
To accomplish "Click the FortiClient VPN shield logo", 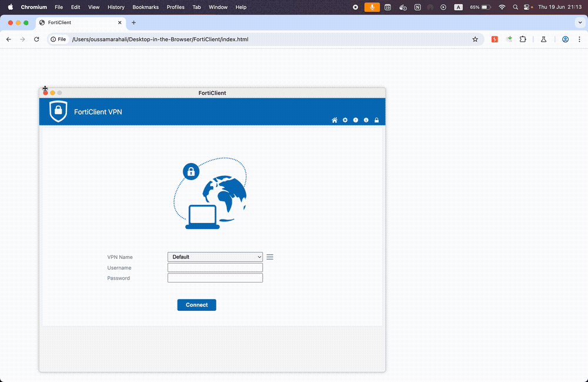I will (x=58, y=111).
